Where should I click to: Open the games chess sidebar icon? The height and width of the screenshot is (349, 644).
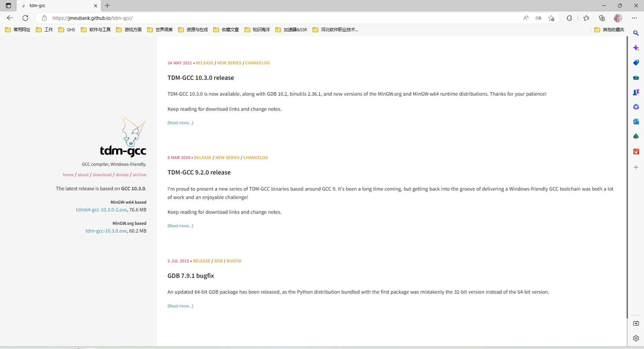(636, 92)
